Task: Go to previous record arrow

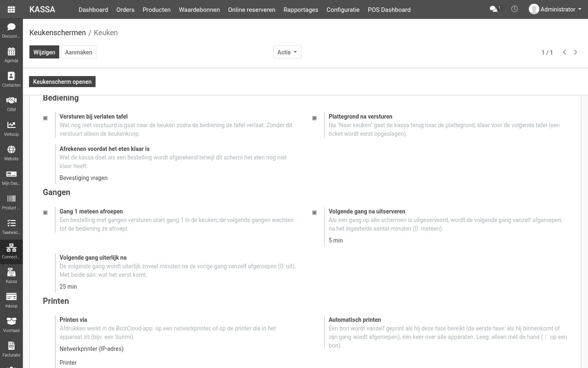Action: pyautogui.click(x=564, y=52)
